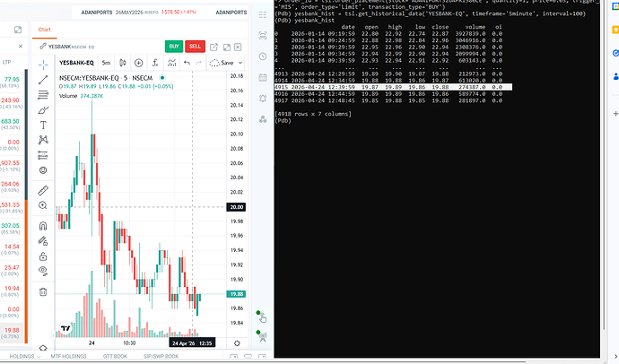Open the chart patterns tool
619x364 pixels.
click(43, 140)
